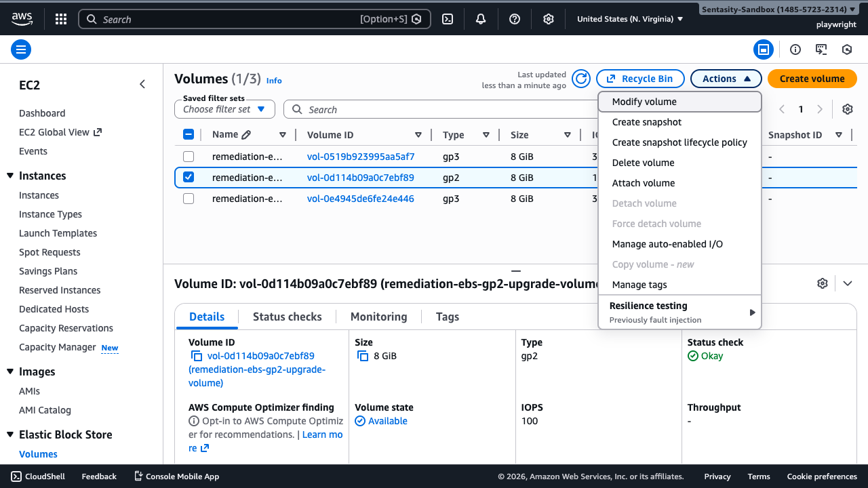Tick checkbox for vol-0e4945de6fe24e446
Viewport: 868px width, 488px height.
tap(189, 199)
